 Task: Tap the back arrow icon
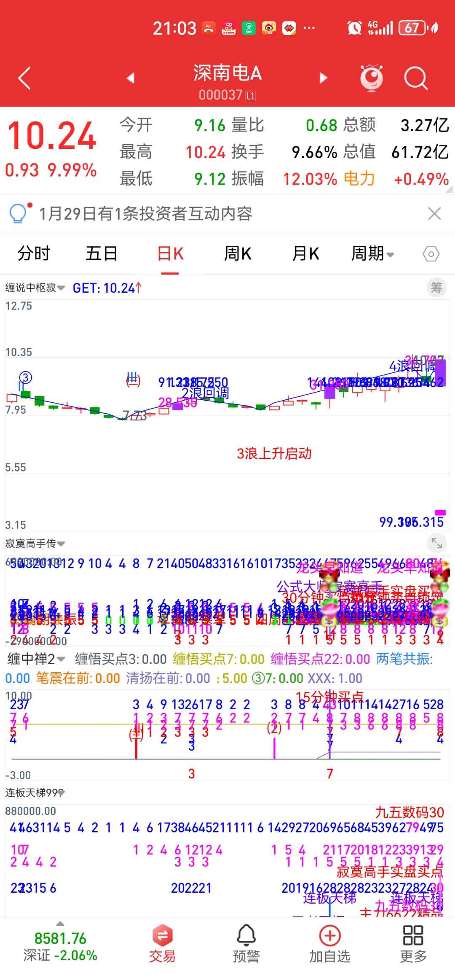pos(24,78)
